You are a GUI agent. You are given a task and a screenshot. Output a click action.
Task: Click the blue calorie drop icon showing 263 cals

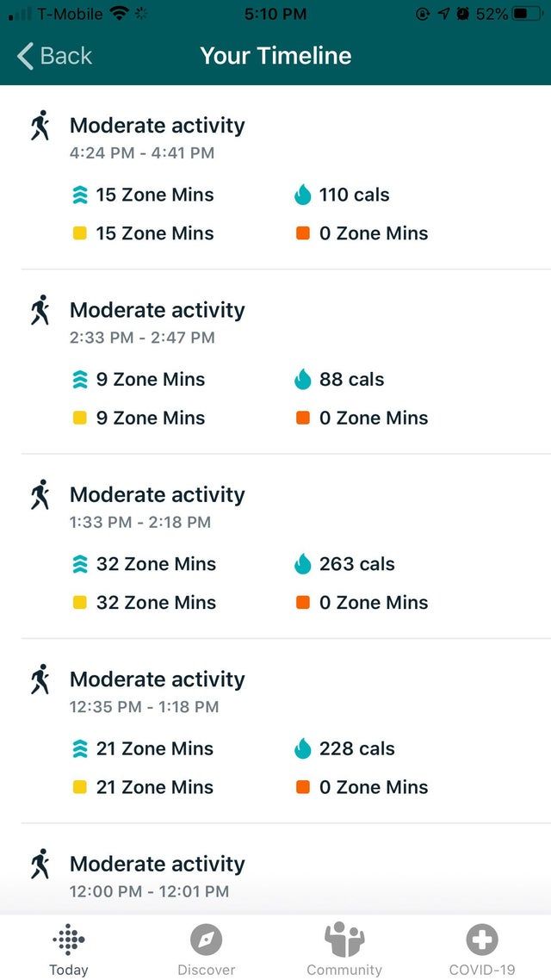pyautogui.click(x=302, y=564)
